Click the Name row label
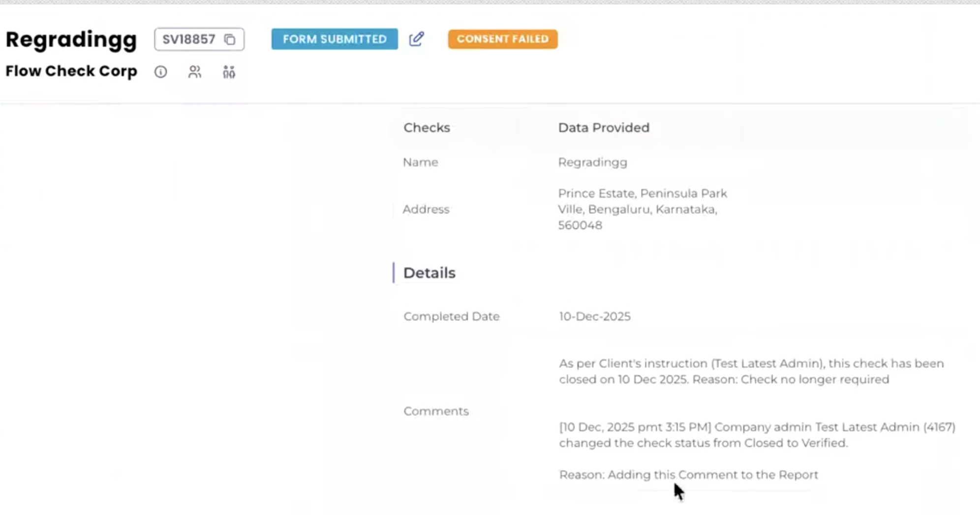 [x=420, y=162]
